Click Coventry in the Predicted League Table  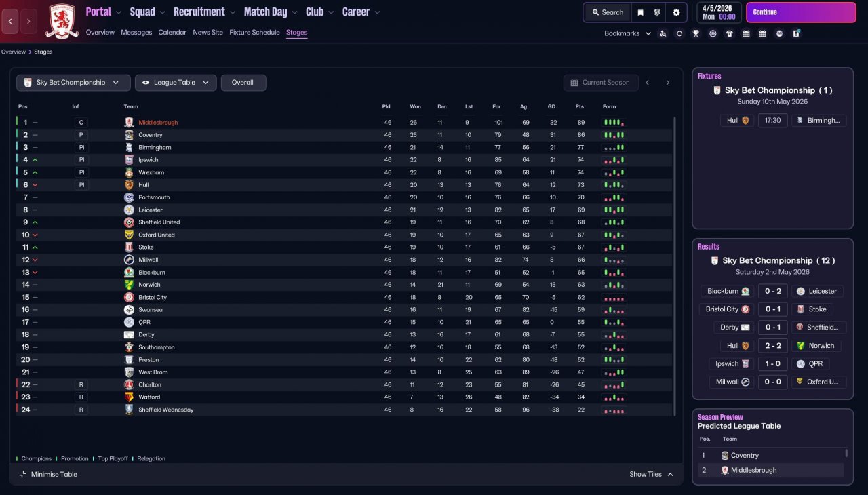745,456
